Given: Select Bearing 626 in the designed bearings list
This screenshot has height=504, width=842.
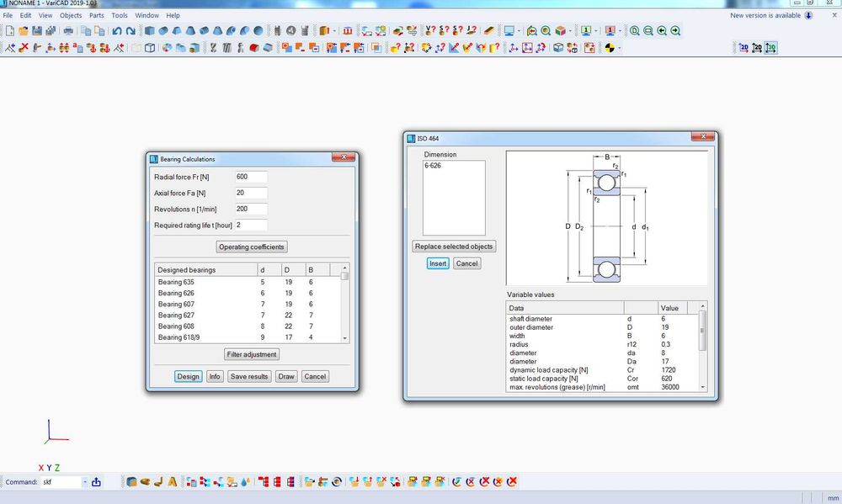Looking at the screenshot, I should click(248, 293).
